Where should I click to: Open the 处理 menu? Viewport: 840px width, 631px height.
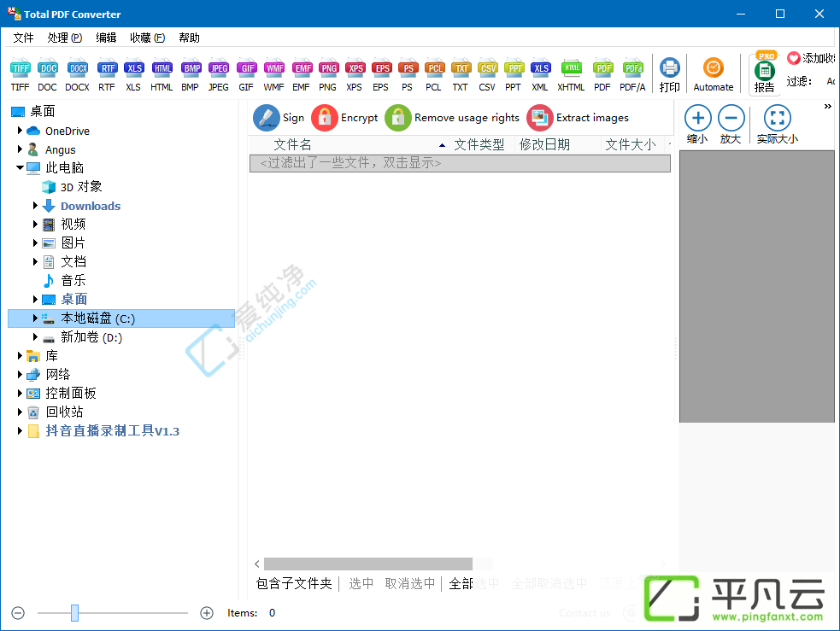click(x=64, y=38)
